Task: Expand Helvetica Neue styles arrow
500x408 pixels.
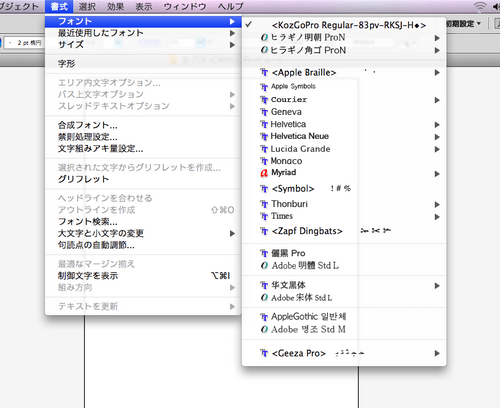Action: point(437,137)
